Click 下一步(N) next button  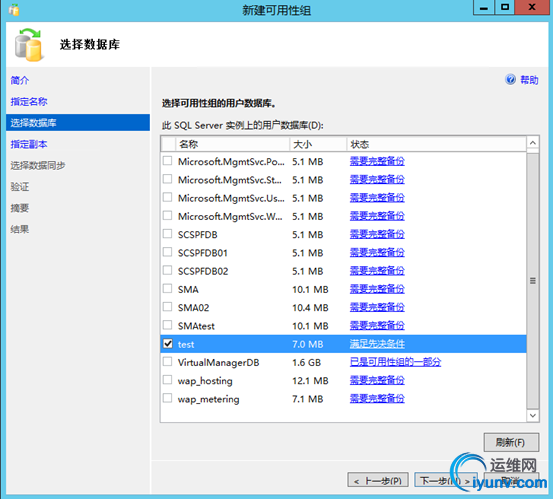[445, 480]
